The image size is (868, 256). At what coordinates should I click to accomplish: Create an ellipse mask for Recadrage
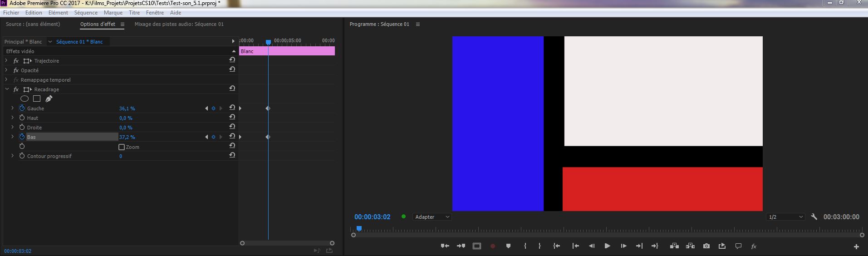[25, 98]
